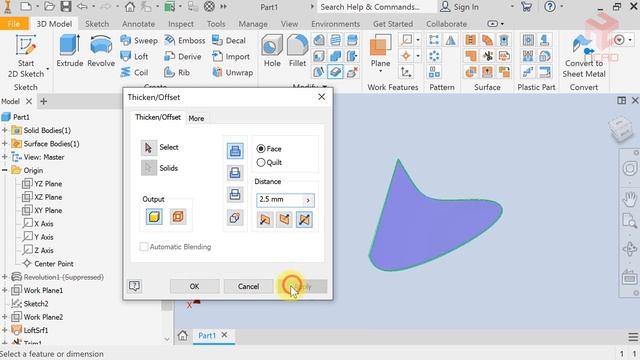Set first direction for thicken
This screenshot has height=360, width=640.
click(264, 220)
